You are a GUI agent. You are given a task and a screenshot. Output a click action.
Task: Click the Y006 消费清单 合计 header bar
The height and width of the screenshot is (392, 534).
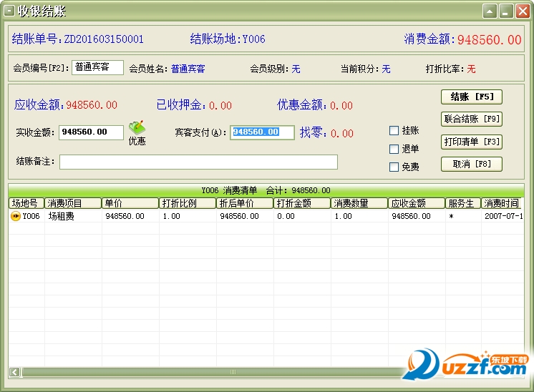point(266,190)
